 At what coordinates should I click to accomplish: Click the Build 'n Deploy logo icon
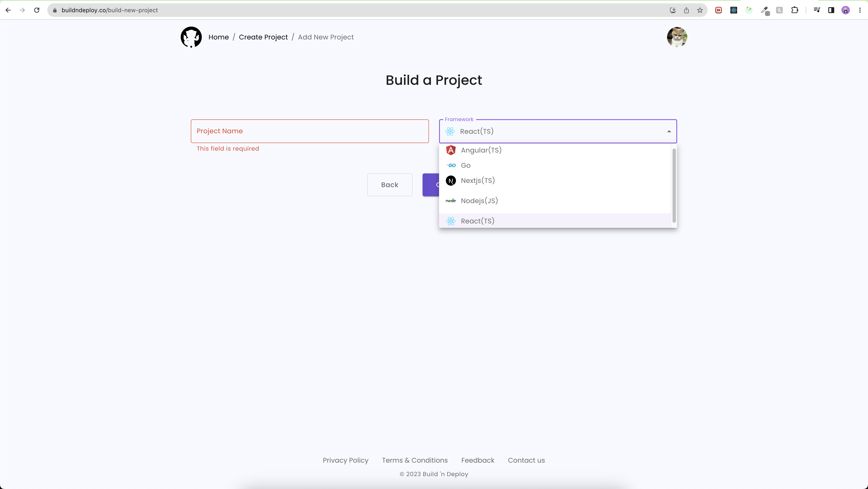pos(191,37)
